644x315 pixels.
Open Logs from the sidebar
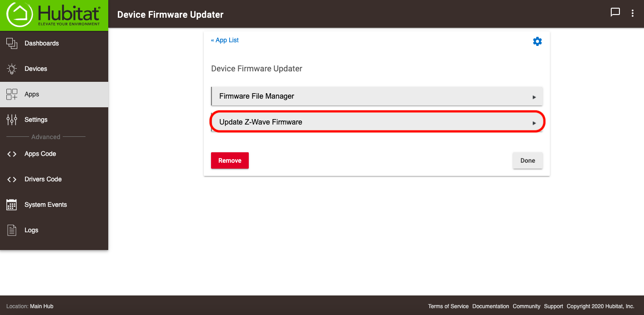54,230
